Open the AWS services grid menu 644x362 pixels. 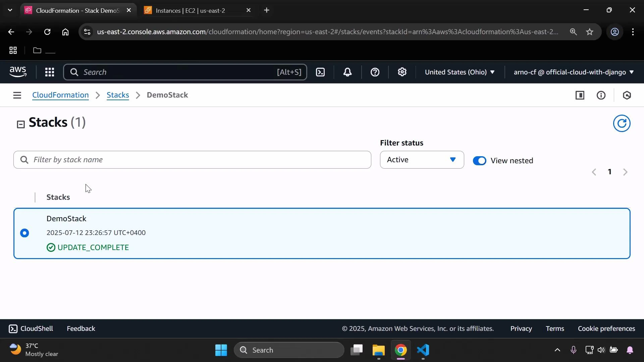(49, 72)
